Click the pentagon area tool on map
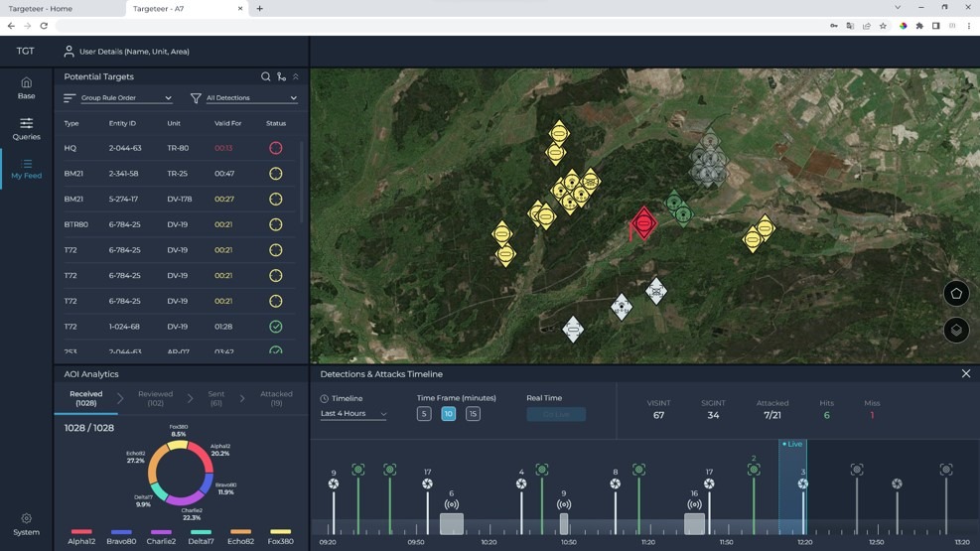Viewport: 980px width, 551px height. point(956,294)
